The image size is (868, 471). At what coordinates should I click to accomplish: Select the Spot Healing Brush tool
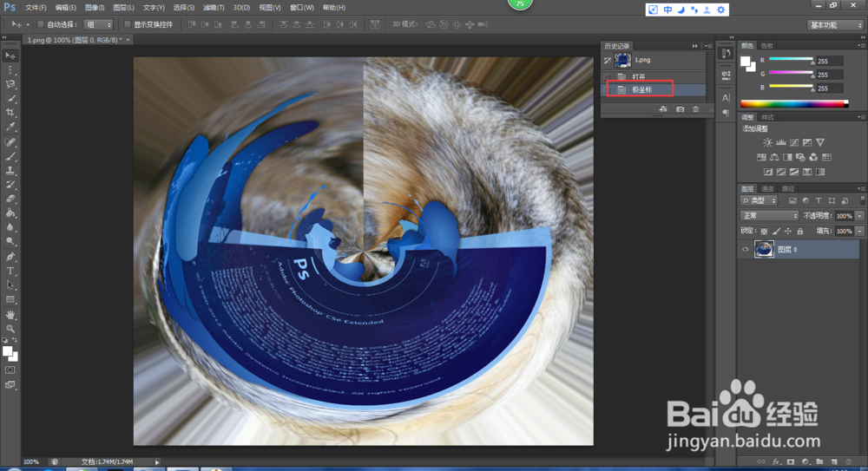click(10, 142)
